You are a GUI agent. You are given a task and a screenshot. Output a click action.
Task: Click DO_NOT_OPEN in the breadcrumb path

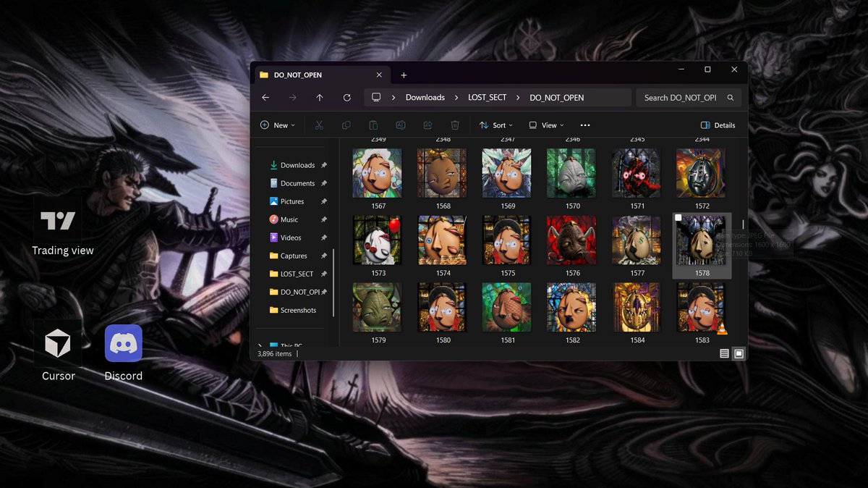coord(557,98)
